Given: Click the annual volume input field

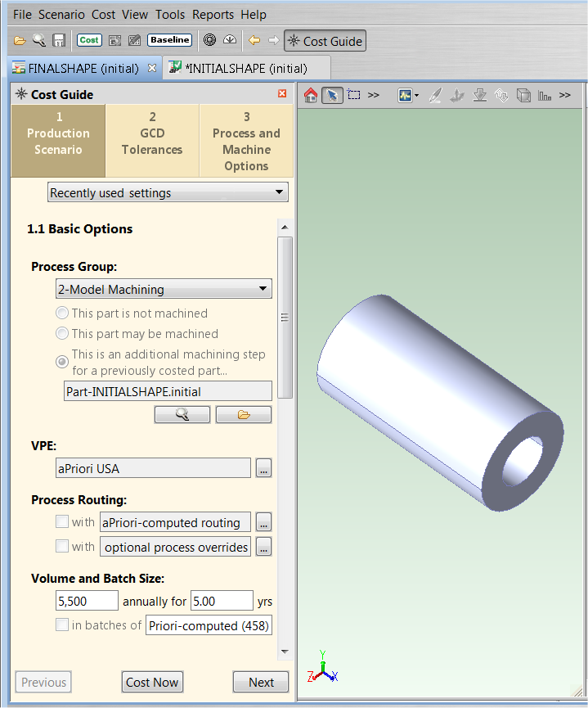Looking at the screenshot, I should (x=87, y=602).
